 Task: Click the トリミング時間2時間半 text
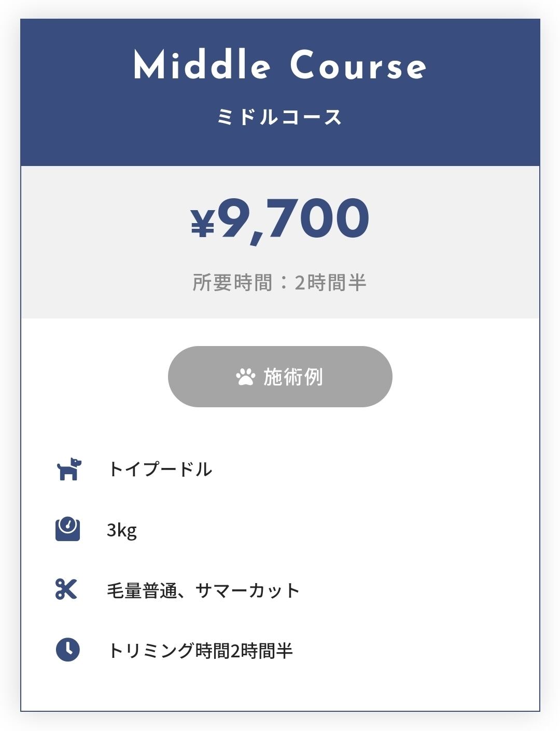[200, 651]
